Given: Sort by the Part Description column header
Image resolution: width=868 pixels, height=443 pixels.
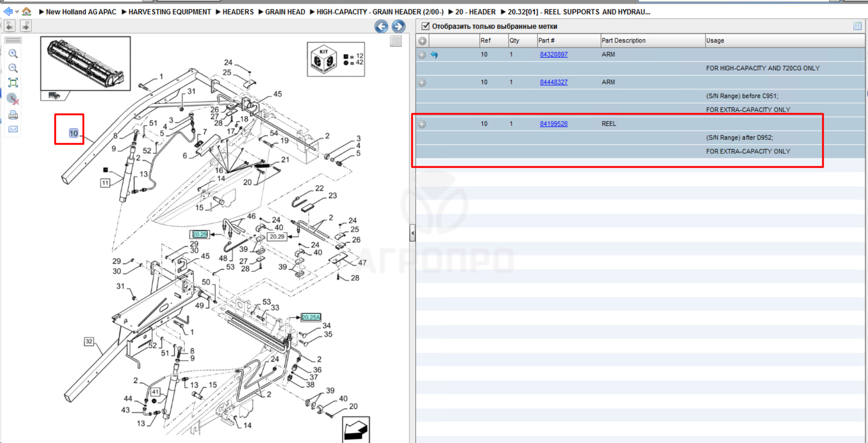Looking at the screenshot, I should pos(652,41).
